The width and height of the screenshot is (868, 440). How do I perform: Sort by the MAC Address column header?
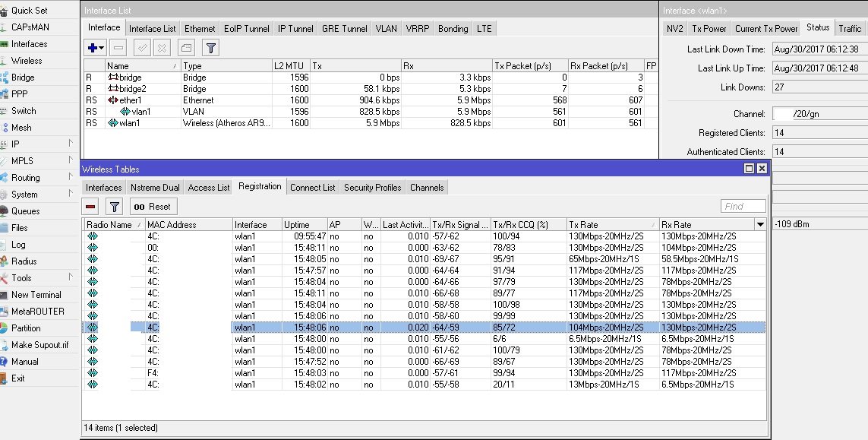[x=189, y=224]
